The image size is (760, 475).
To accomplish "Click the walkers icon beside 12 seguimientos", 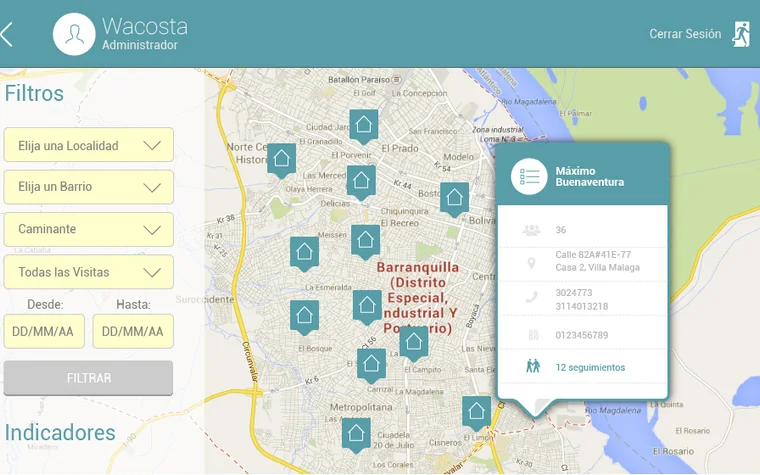I will pos(533,366).
